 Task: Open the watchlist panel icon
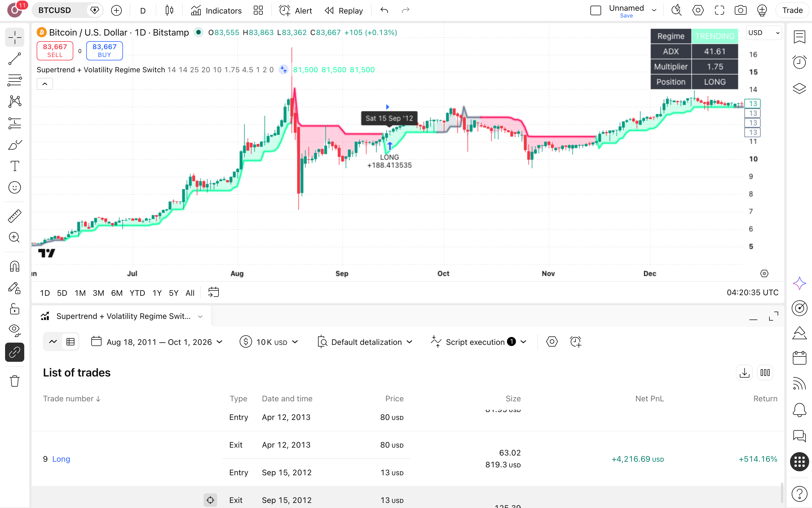(799, 37)
